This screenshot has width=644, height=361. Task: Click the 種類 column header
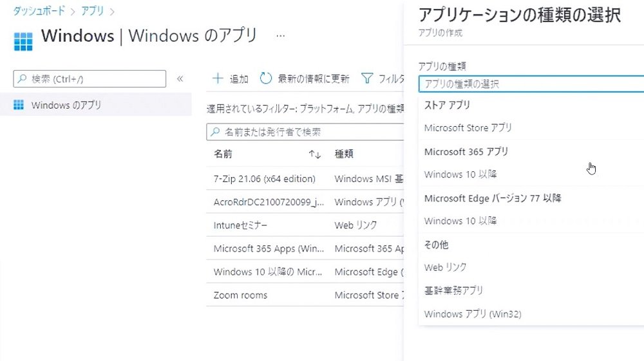[x=344, y=154]
